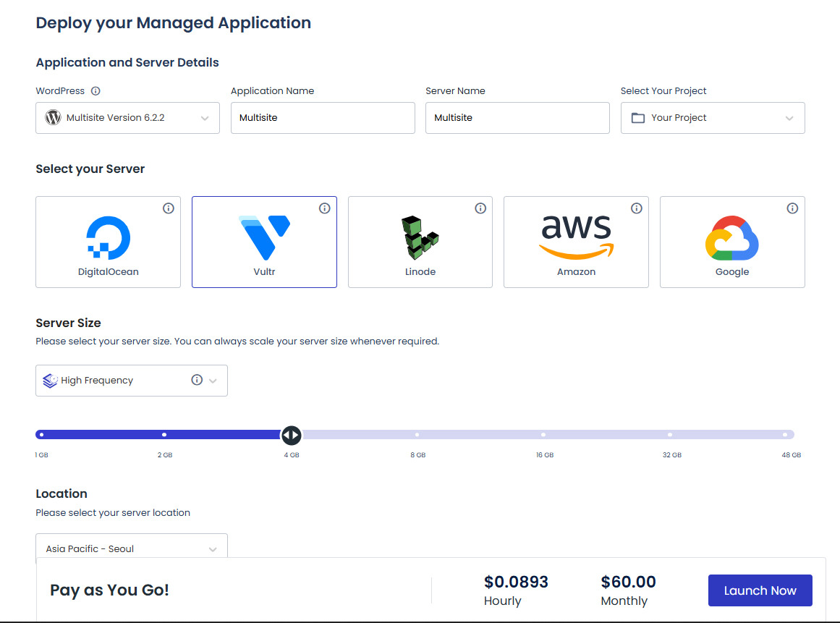Expand the High Frequency server type dropdown
Screen dimensions: 840x623
tap(213, 380)
